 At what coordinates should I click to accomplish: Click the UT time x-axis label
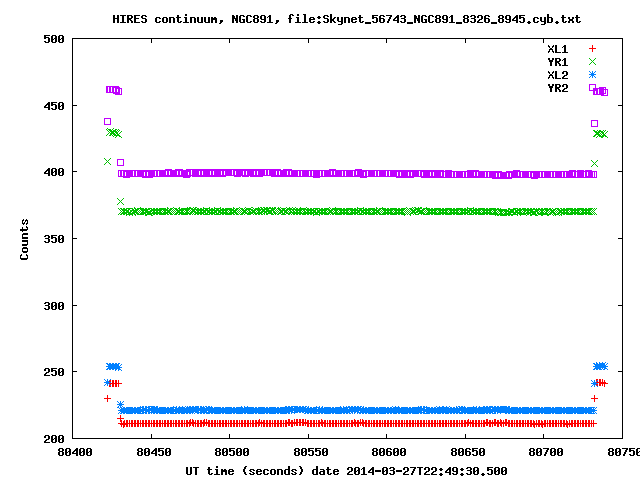pyautogui.click(x=346, y=471)
